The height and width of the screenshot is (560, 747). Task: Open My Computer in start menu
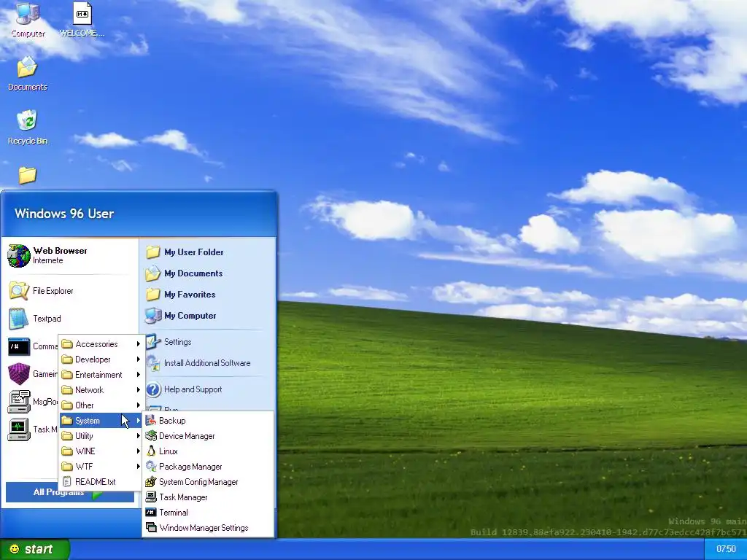point(208,316)
